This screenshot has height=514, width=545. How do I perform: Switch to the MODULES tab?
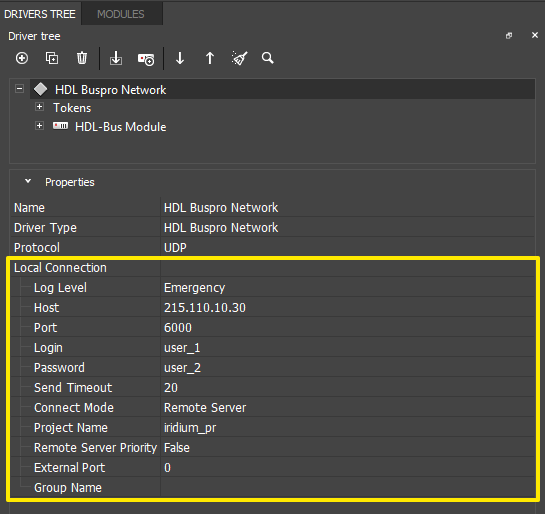point(121,14)
